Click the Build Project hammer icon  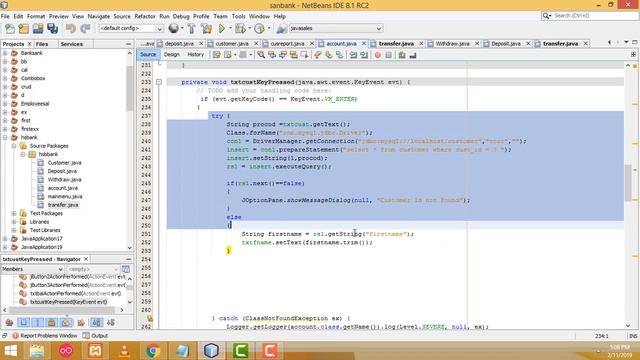pos(191,28)
